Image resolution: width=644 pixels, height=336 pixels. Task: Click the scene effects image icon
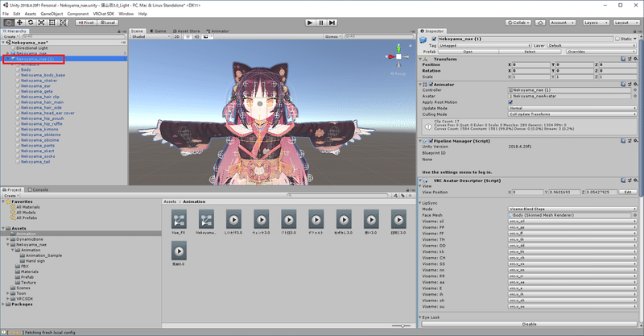point(206,36)
